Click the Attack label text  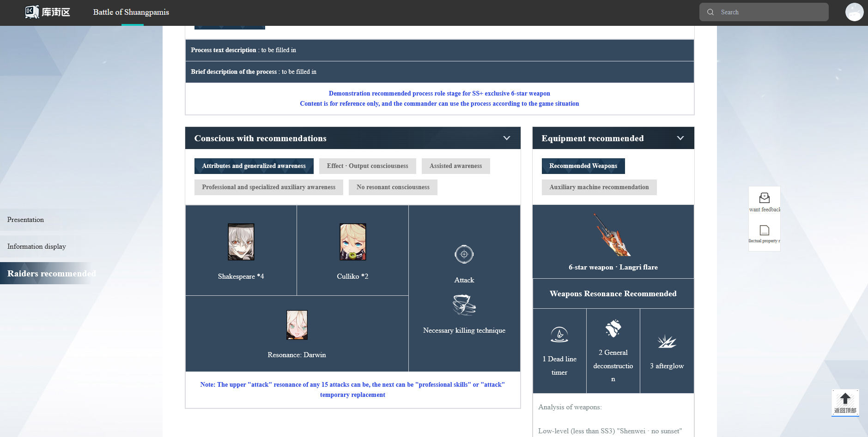(464, 280)
